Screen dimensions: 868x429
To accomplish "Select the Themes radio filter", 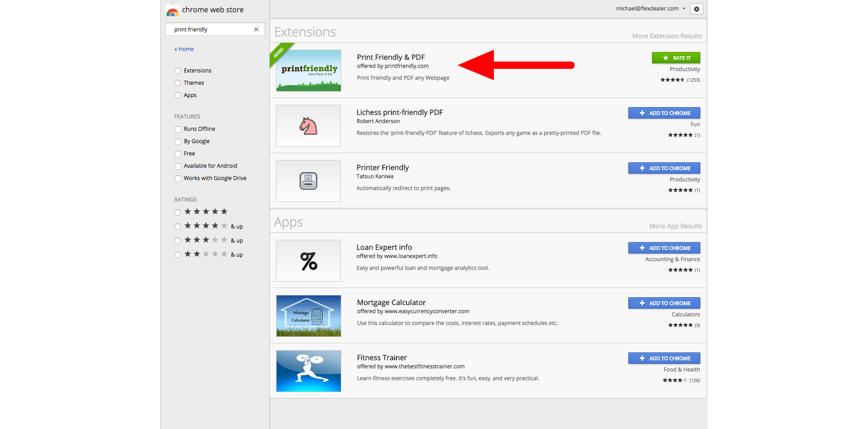I will (x=178, y=83).
